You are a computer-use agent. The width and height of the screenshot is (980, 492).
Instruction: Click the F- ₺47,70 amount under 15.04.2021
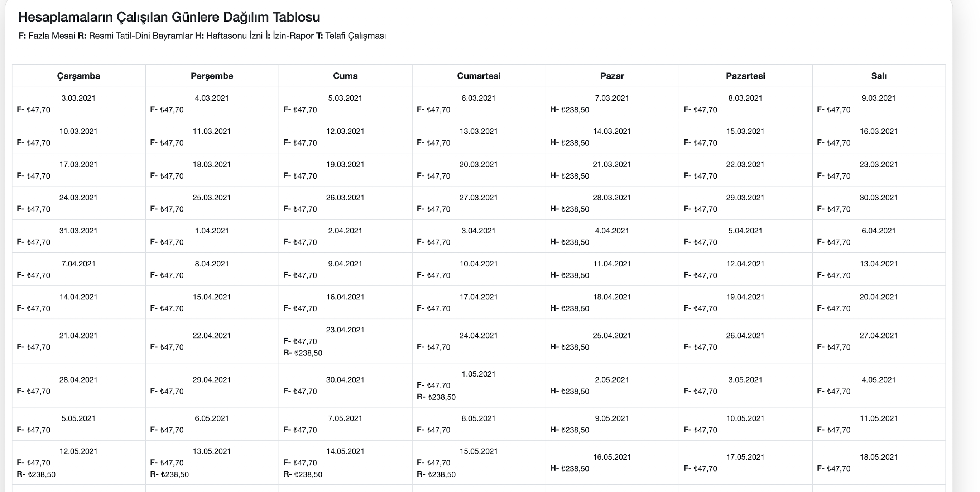tap(167, 308)
